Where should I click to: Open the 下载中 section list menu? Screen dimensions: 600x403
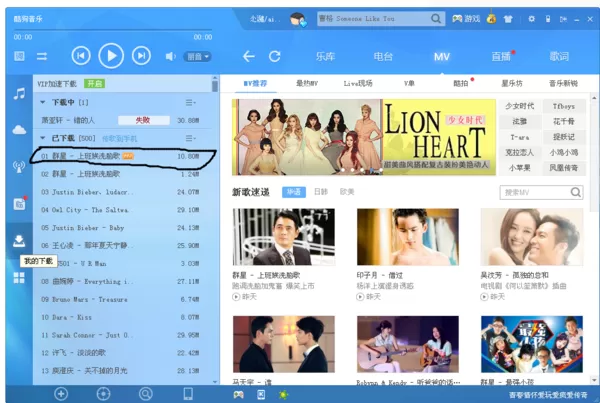tap(190, 102)
